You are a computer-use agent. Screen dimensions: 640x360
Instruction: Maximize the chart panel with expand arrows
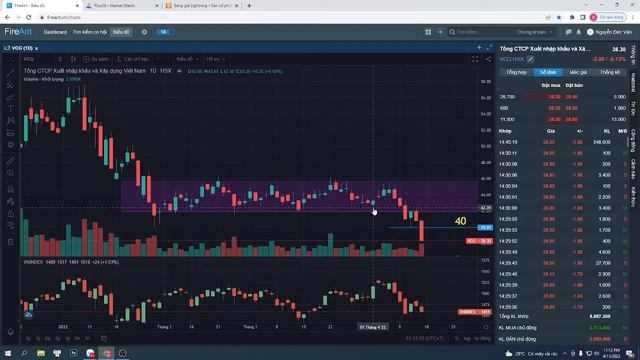coord(489,48)
